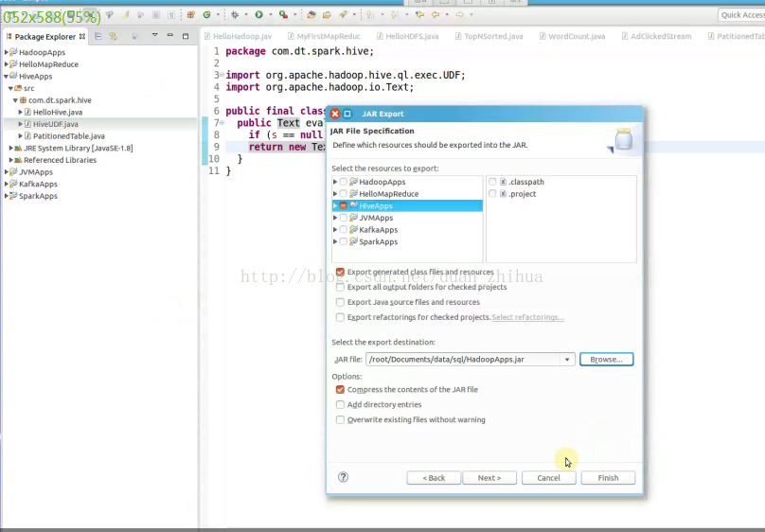Open the JAR file path dropdown
Viewport: 765px width, 532px height.
[567, 360]
